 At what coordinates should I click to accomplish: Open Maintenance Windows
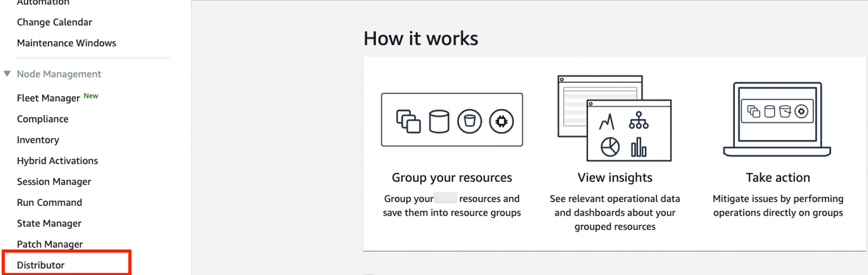tap(66, 43)
